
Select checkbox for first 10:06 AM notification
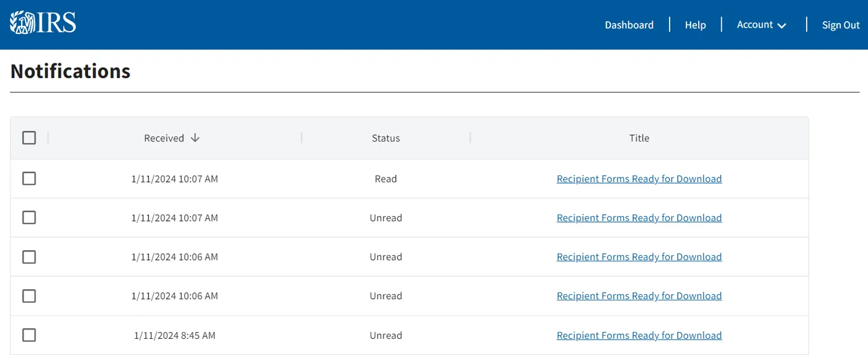click(x=29, y=257)
